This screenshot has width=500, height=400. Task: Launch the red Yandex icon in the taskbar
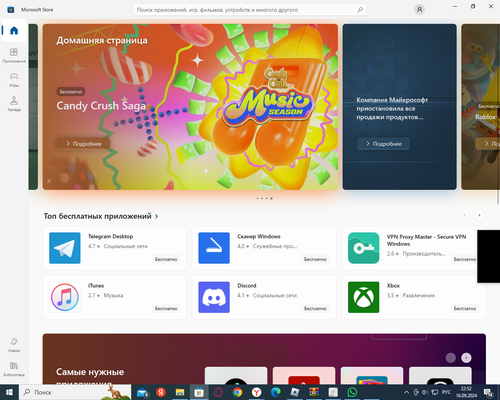[x=161, y=392]
